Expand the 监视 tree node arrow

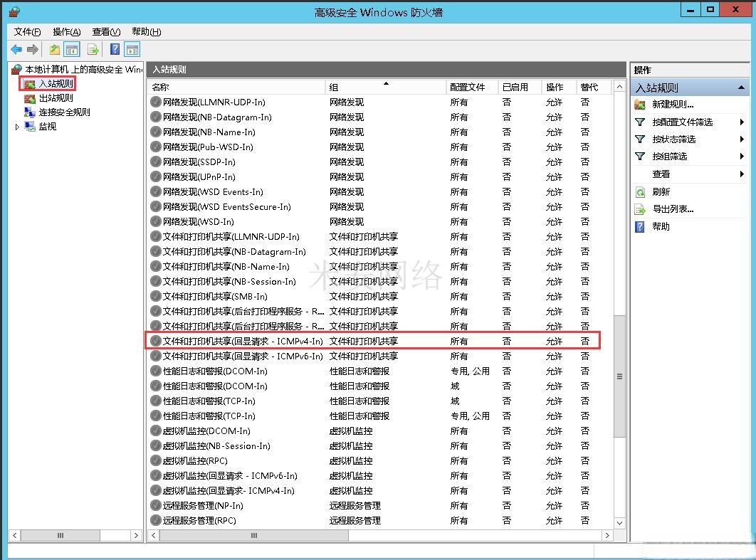pyautogui.click(x=17, y=127)
